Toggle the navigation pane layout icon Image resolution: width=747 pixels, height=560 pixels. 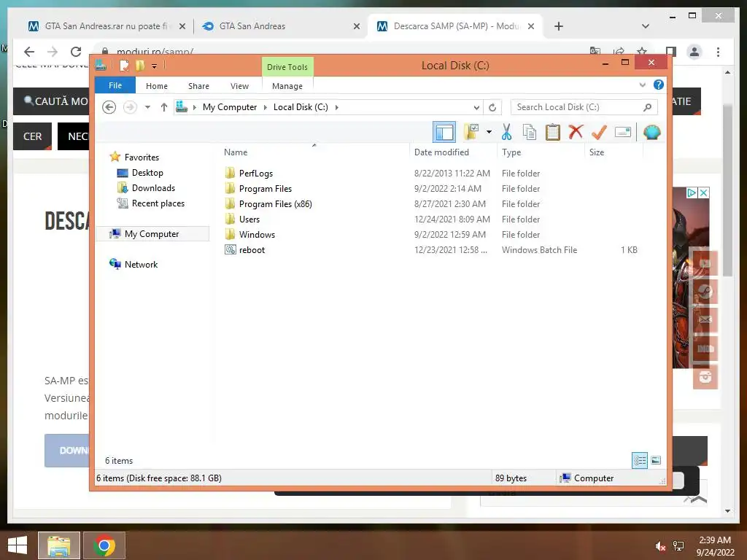tap(444, 133)
